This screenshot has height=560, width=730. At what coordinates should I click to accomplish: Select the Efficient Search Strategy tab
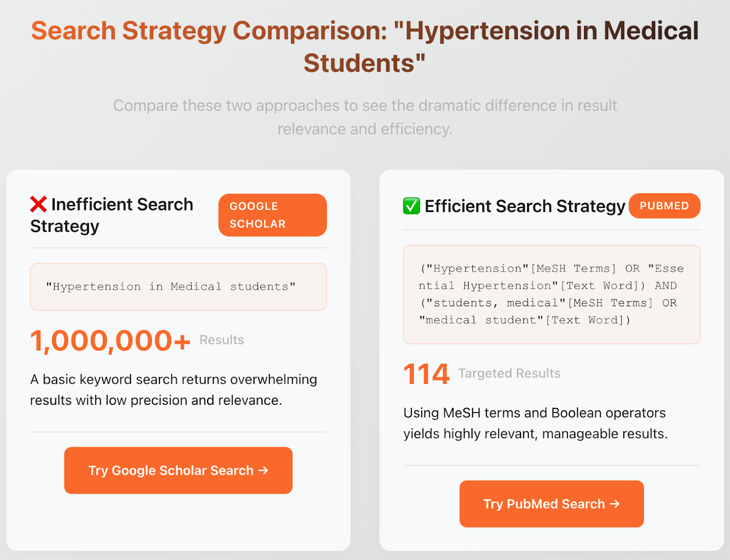coord(524,206)
